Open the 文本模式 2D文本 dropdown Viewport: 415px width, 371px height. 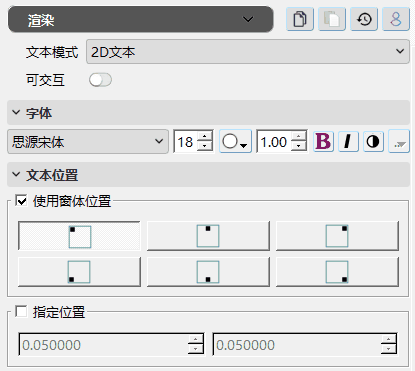pyautogui.click(x=248, y=52)
